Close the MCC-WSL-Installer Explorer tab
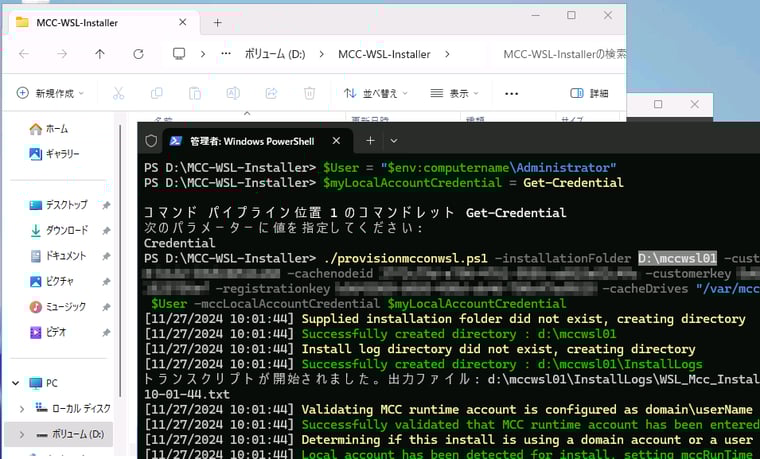Image resolution: width=760 pixels, height=459 pixels. [x=183, y=22]
